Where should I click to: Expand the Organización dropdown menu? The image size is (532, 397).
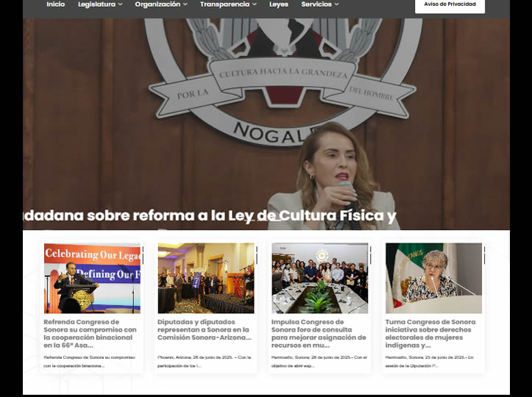click(160, 4)
